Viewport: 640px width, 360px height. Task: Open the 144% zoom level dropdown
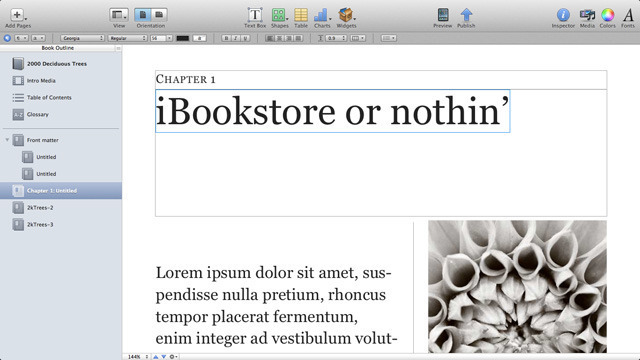tap(137, 357)
